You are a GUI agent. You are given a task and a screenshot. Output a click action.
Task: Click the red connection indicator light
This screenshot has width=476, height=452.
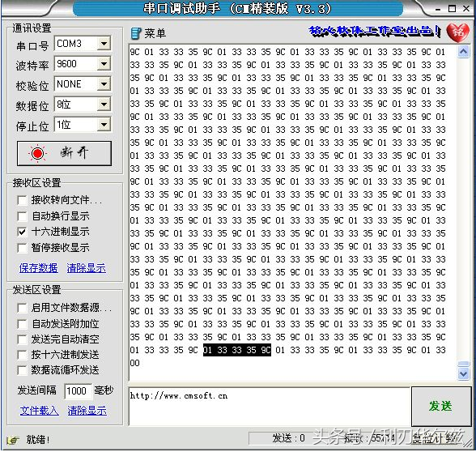click(37, 153)
